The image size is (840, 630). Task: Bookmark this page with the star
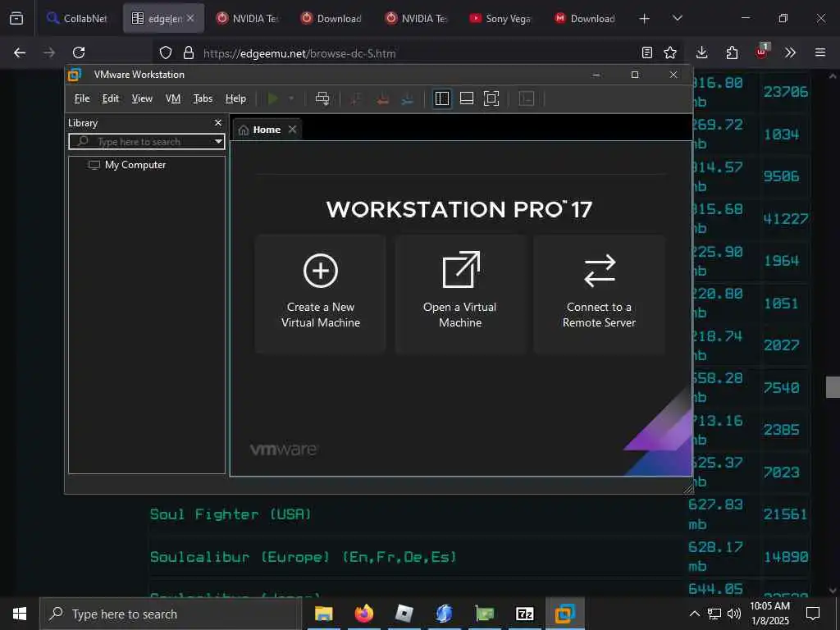coord(670,52)
